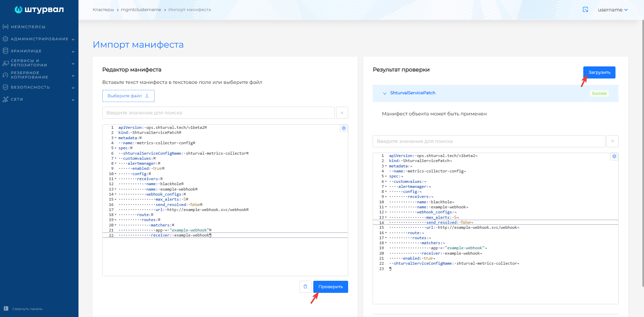The image size is (644, 317).
Task: Fold line 18 route block in manifest editor
Action: click(x=116, y=215)
